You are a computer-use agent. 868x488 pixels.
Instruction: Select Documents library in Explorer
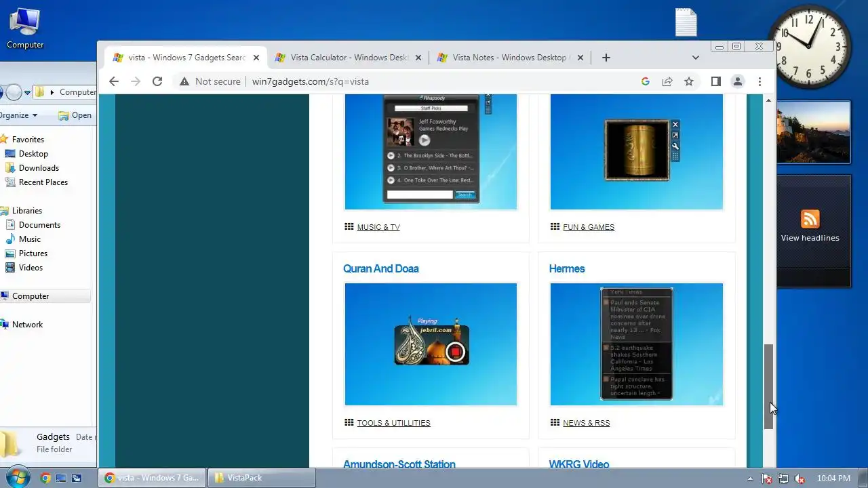39,225
